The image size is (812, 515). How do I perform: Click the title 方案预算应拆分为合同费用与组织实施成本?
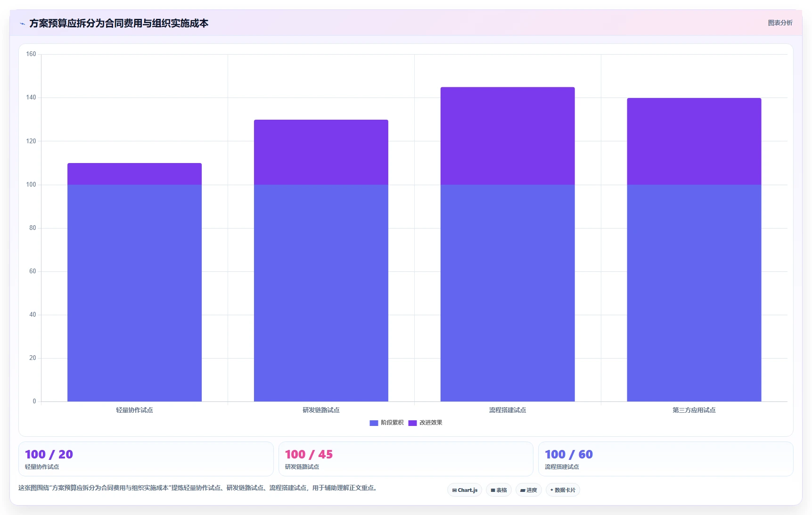(x=119, y=23)
